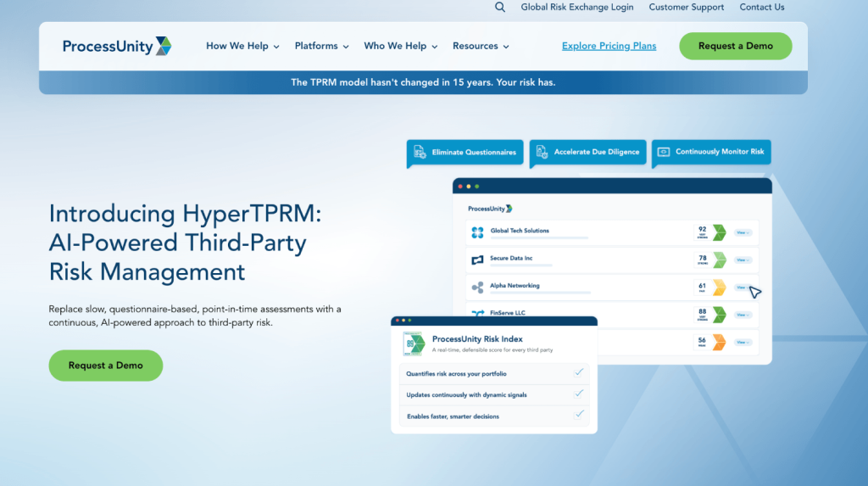Click the Eliminate Questionnaires document icon
Screen dimensions: 868x486
click(420, 152)
